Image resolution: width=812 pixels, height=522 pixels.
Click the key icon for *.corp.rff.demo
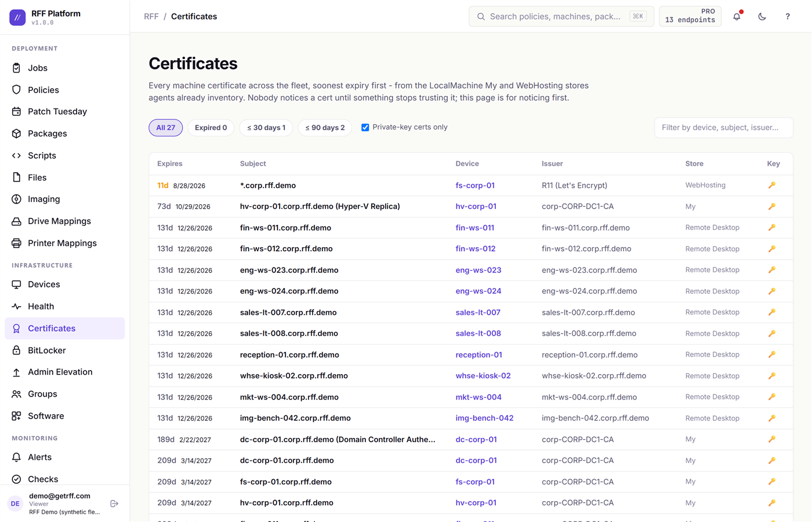772,185
